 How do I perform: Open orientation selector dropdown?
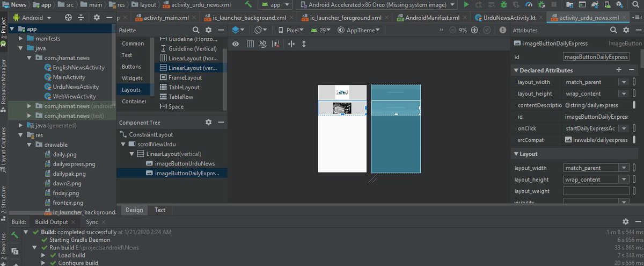(x=260, y=30)
